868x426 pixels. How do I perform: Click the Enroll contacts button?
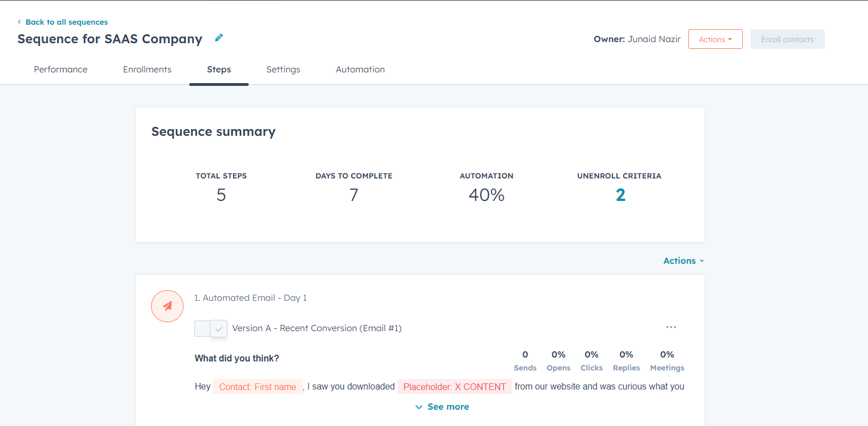(787, 39)
